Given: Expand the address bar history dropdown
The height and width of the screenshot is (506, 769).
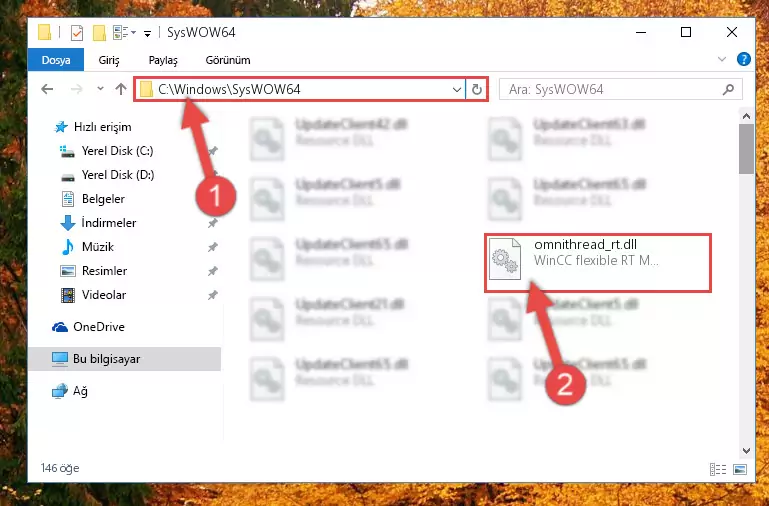Looking at the screenshot, I should (x=456, y=89).
